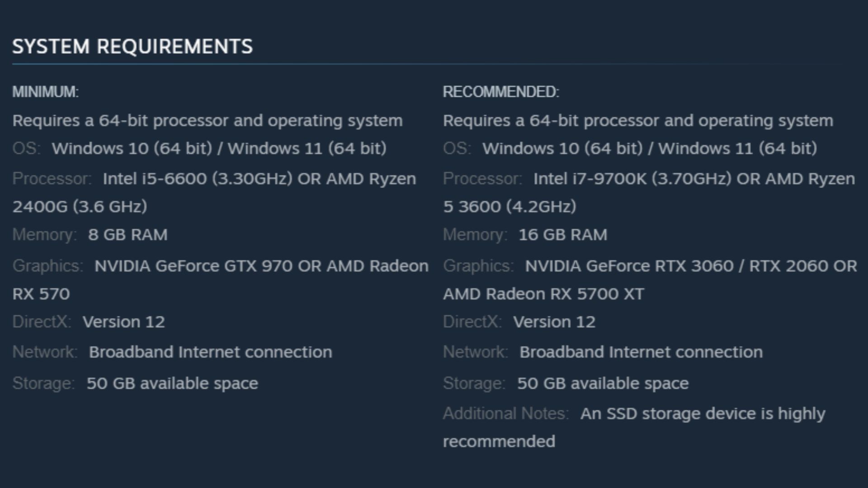Click recommended Broadband Internet connection text
Image resolution: width=868 pixels, height=488 pixels.
641,352
